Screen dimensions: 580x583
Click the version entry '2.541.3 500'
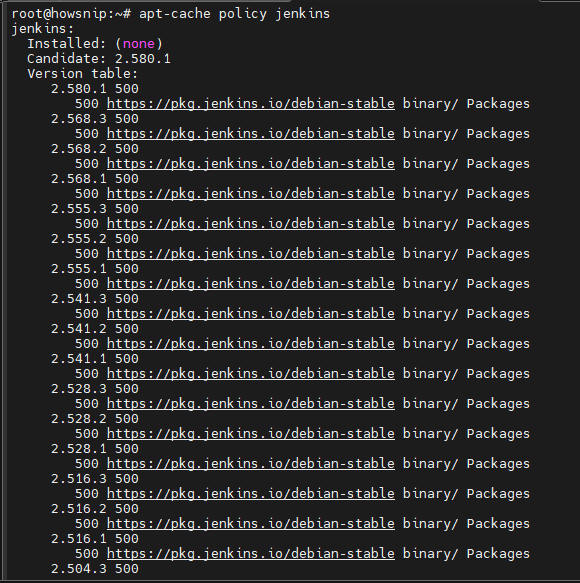pos(95,299)
